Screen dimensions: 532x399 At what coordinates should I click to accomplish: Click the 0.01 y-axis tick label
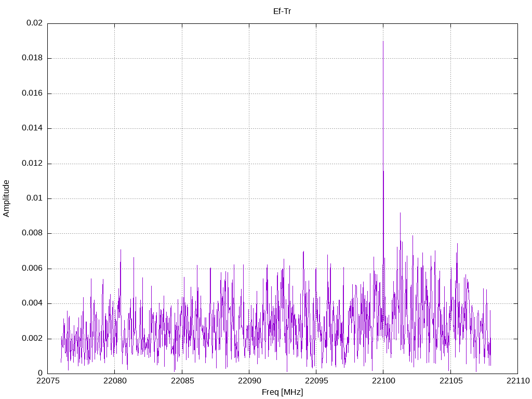(34, 198)
